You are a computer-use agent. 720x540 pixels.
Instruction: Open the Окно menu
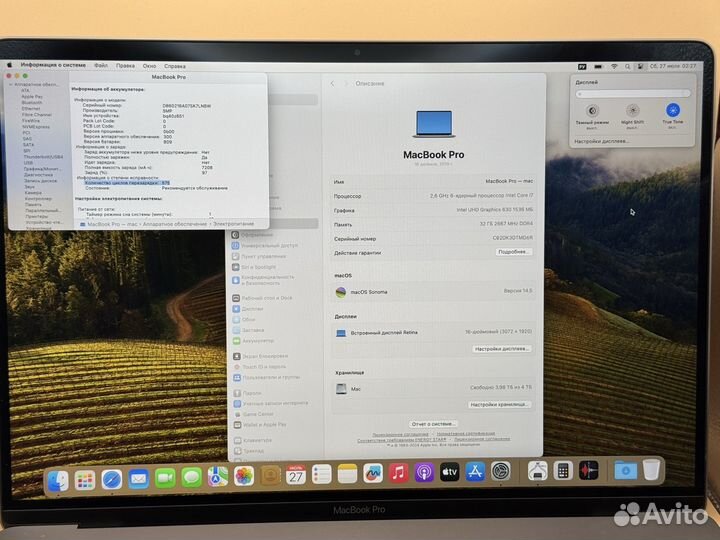[149, 66]
